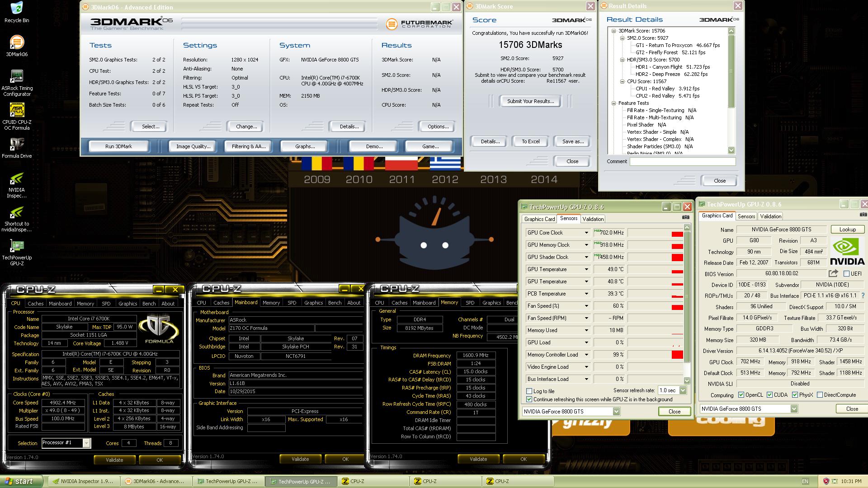This screenshot has width=868, height=488.
Task: Select GT1 - Return To Proxycon result row
Action: [677, 45]
